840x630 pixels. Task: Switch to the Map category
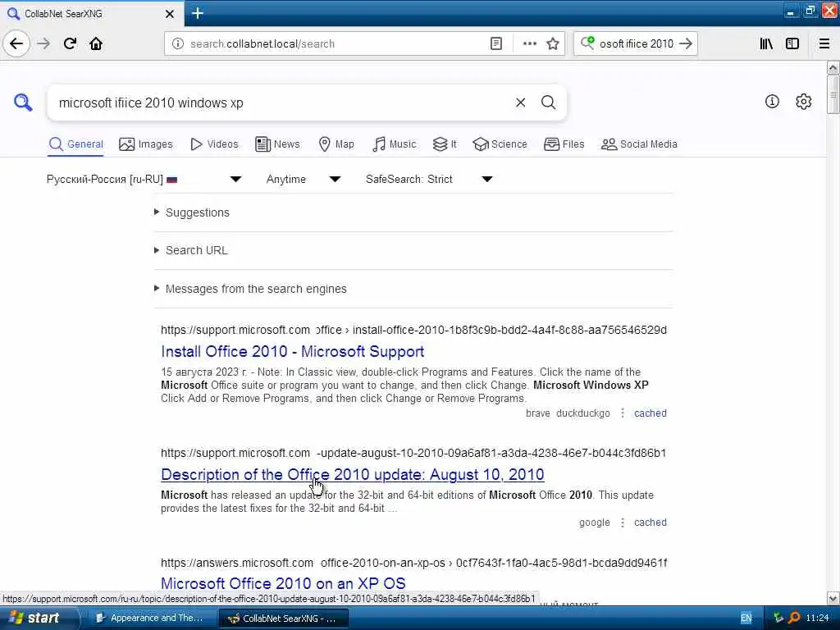[336, 144]
